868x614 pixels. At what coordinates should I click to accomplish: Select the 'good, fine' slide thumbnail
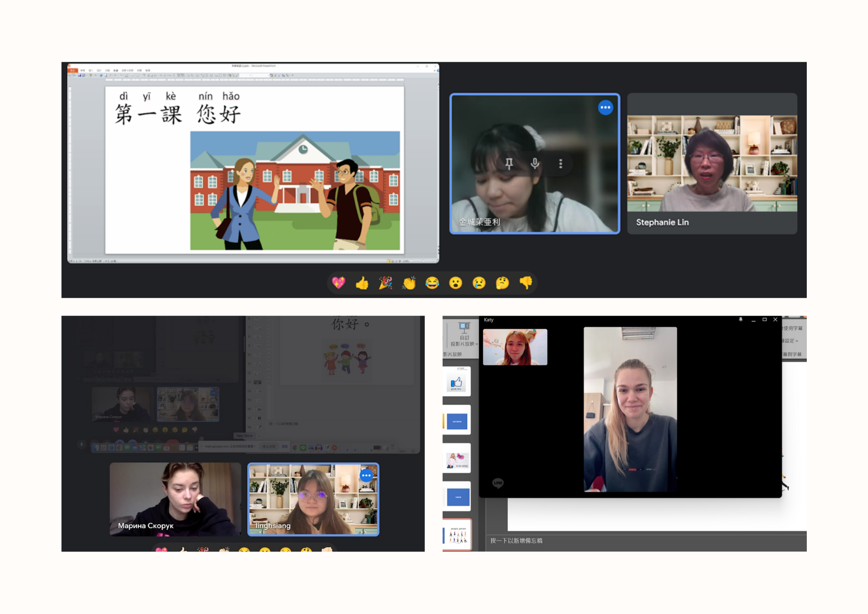457,382
